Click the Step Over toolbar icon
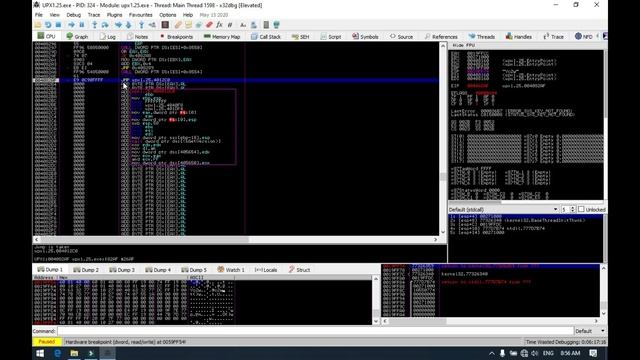Image resolution: width=640 pixels, height=360 pixels. 105,25
